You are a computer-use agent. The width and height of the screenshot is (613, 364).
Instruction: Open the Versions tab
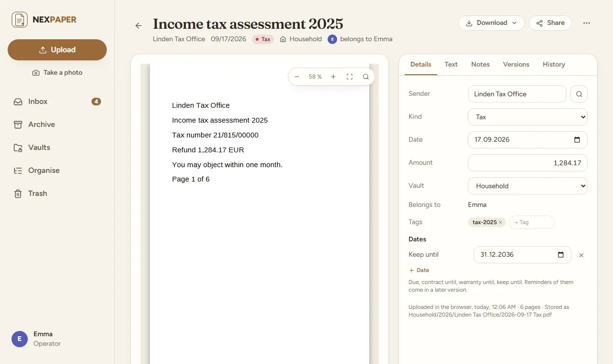click(x=516, y=64)
